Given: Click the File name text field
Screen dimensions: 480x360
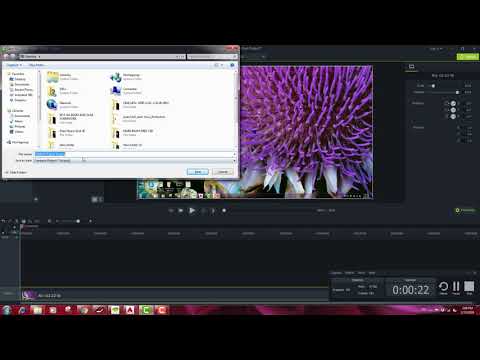Looking at the screenshot, I should (x=133, y=154).
